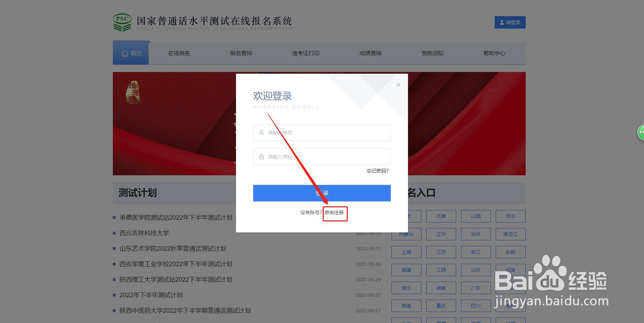Click the lock icon inside password input
Screen dimensions: 644x323
tap(261, 157)
